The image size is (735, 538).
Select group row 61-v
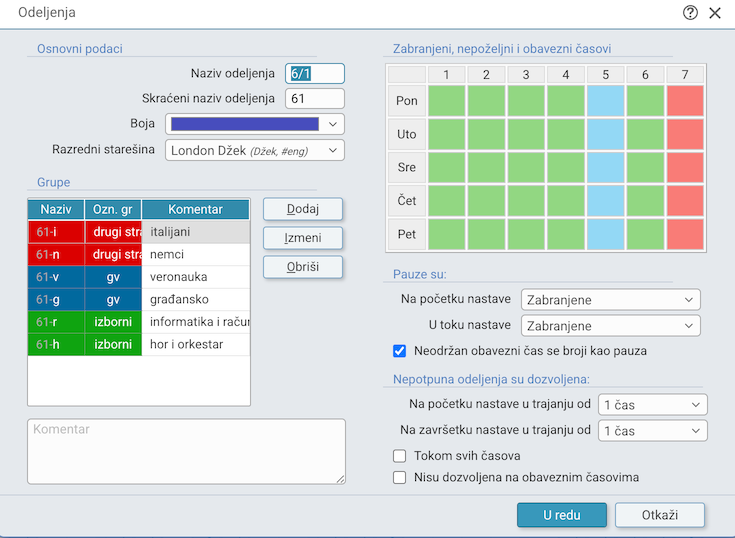[139, 277]
